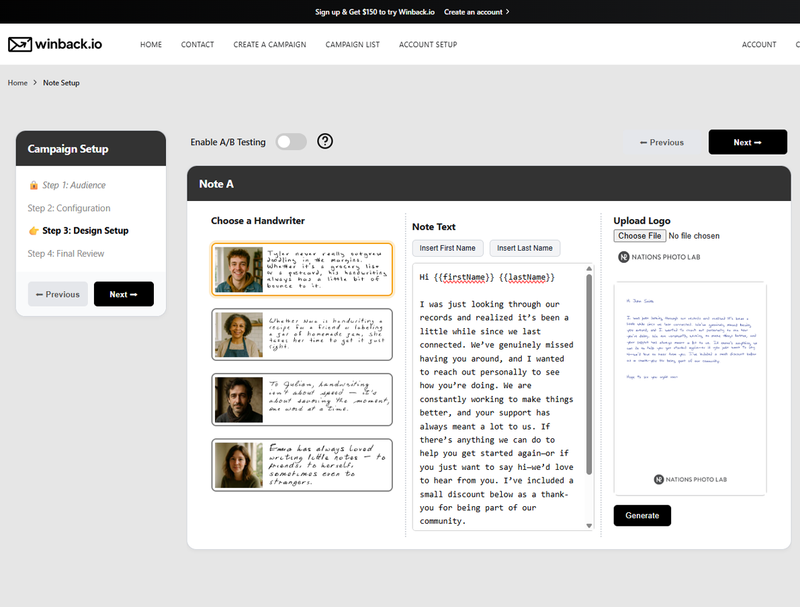Click the Insert First Name button
This screenshot has height=607, width=800.
pyautogui.click(x=448, y=248)
